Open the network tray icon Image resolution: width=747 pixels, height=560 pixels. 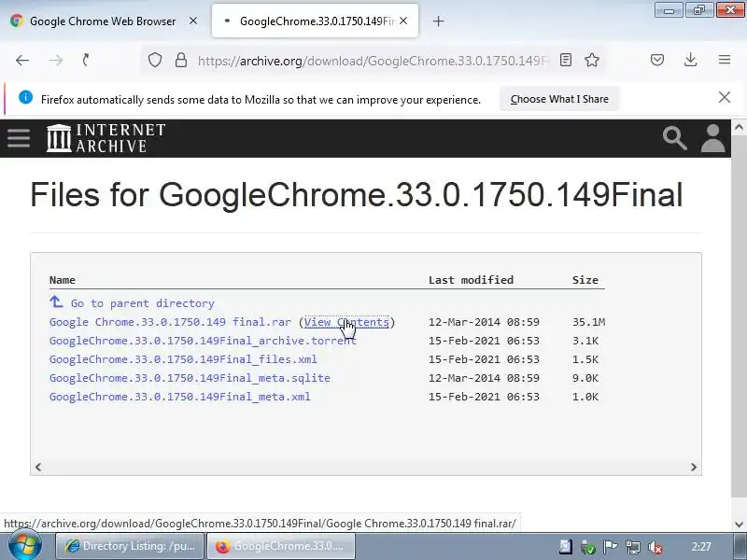coord(633,547)
